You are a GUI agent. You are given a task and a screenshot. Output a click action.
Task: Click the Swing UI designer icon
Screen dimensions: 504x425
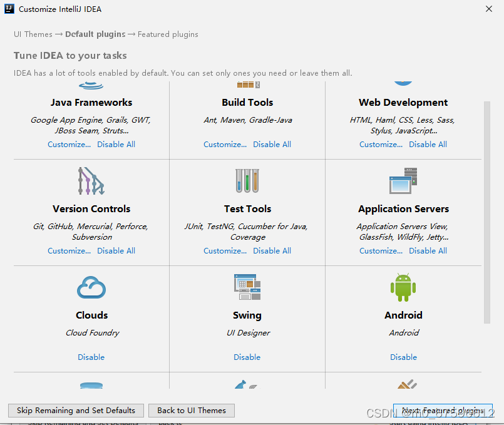[247, 287]
